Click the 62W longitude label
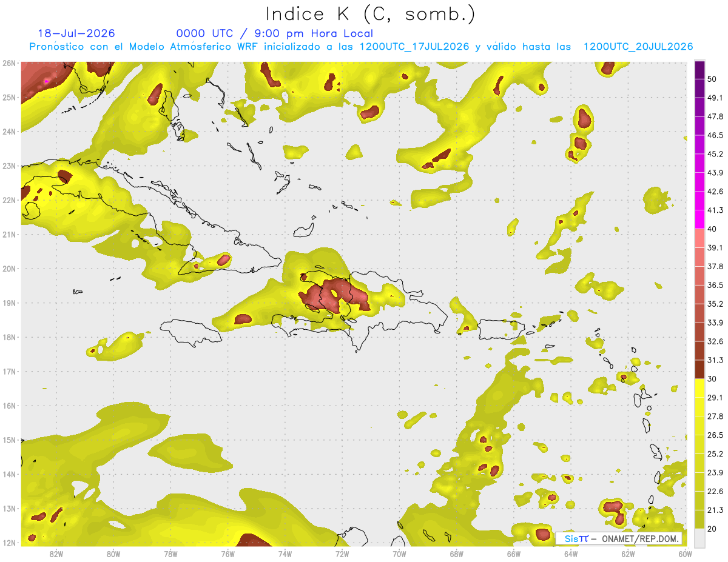The image size is (728, 562). [628, 554]
